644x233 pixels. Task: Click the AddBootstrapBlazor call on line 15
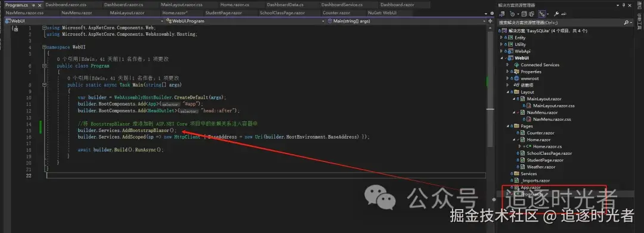point(146,130)
